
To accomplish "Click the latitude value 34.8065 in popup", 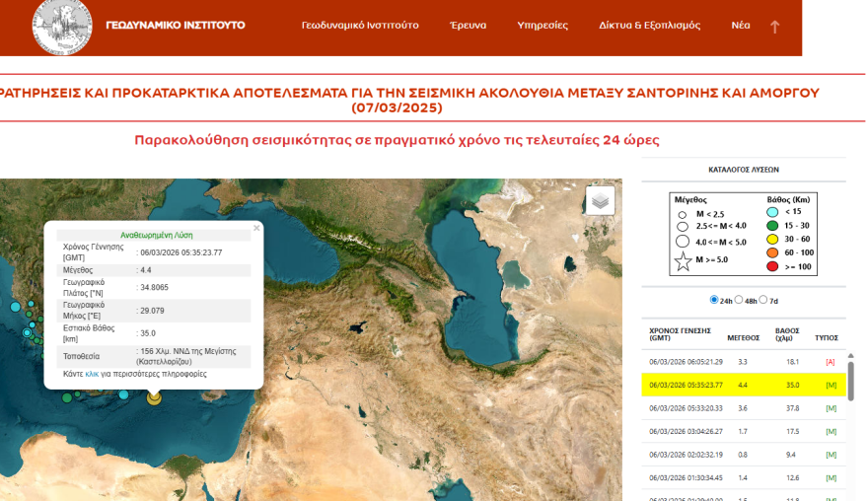I will (x=155, y=287).
